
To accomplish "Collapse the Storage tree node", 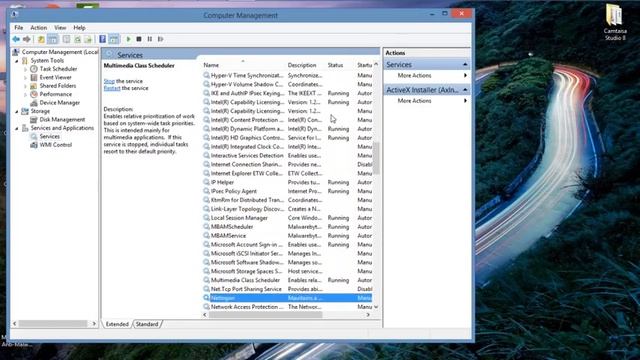I will click(x=17, y=111).
